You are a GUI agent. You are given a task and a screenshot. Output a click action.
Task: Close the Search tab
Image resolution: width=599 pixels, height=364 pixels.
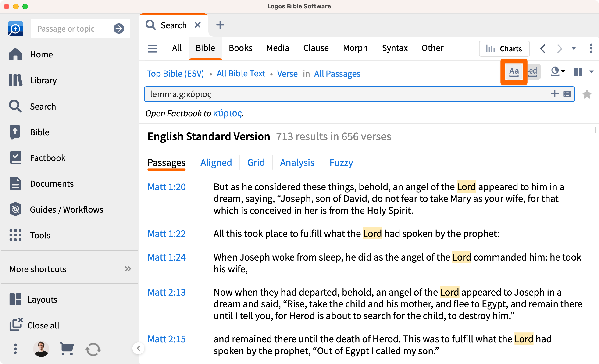point(198,25)
